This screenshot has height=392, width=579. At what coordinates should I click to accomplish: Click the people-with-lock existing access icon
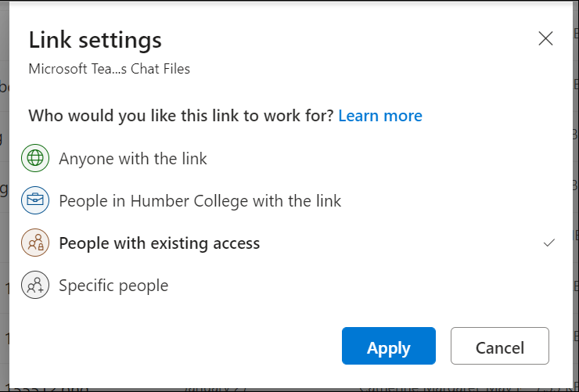(34, 243)
